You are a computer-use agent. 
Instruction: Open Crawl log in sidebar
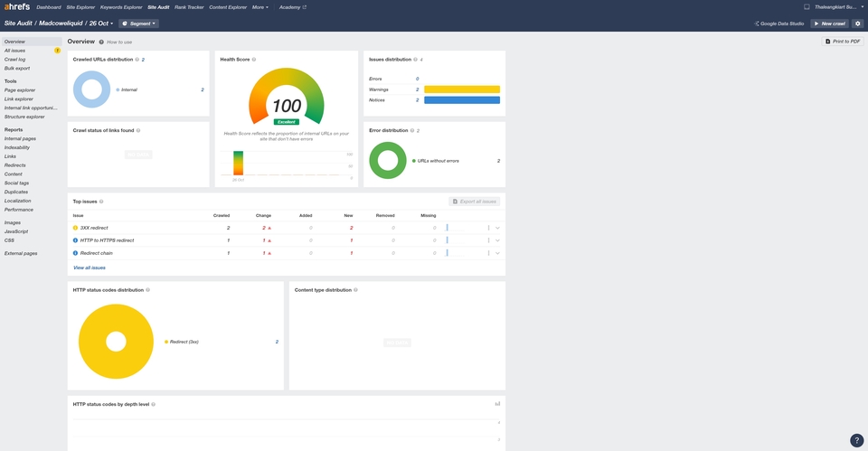pyautogui.click(x=15, y=60)
